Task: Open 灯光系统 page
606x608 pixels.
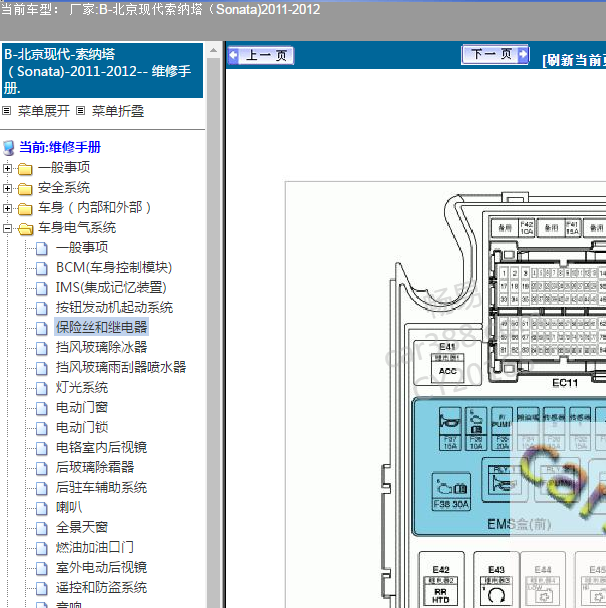Action: pos(82,387)
